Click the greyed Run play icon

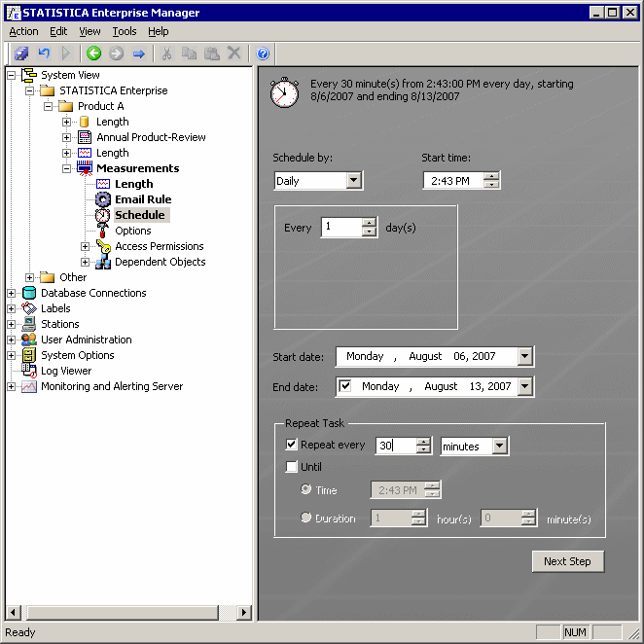66,54
